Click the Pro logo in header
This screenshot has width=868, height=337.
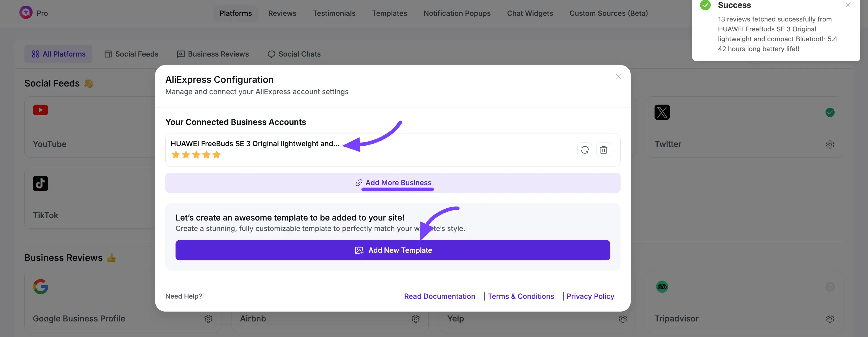tap(26, 13)
